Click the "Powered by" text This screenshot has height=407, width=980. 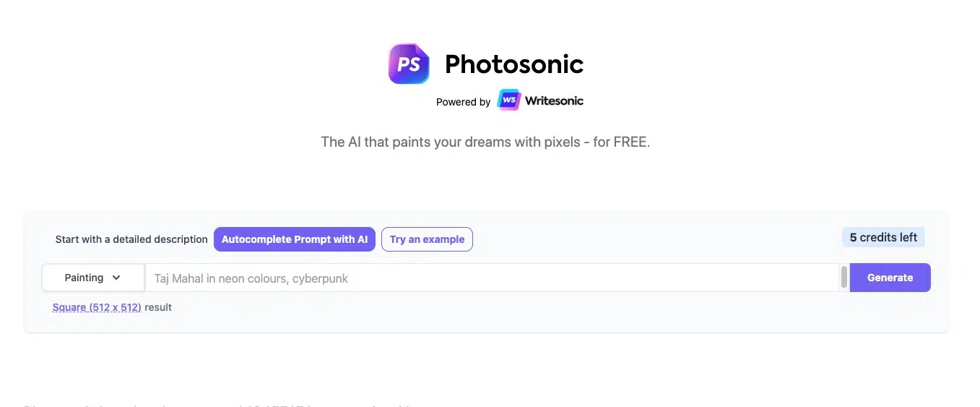tap(463, 102)
